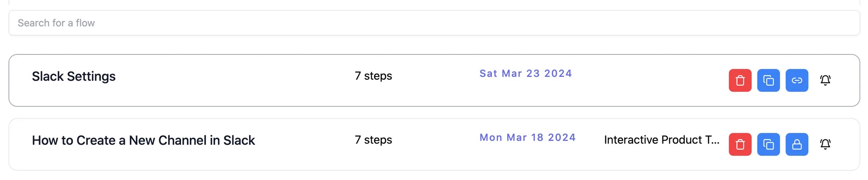Toggle notifications bell for Slack Settings
The image size is (868, 180).
coord(825,80)
